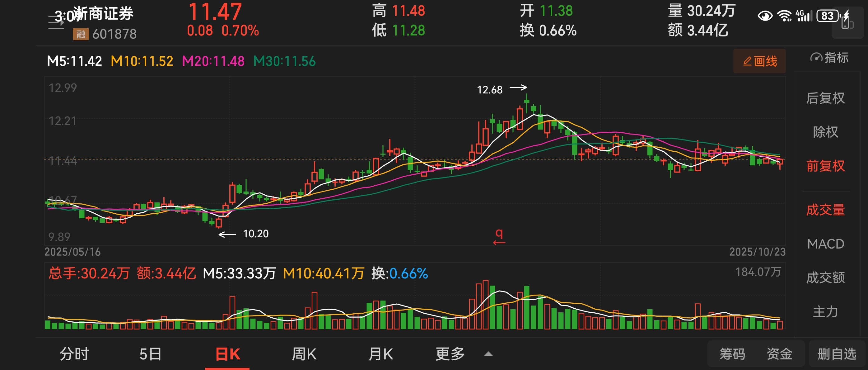Switch to the 分时 intraday tab

74,354
